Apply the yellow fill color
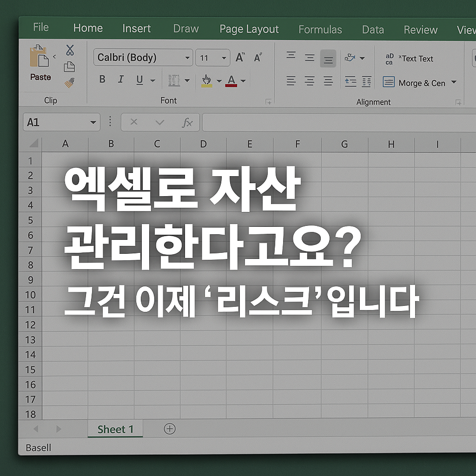476x476 pixels. [207, 81]
